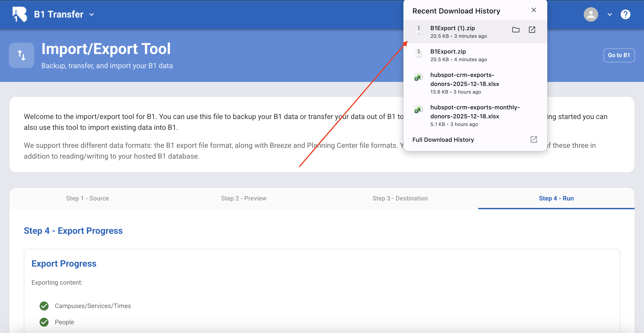644x333 pixels.
Task: Expand the B1 Transfer app dropdown
Action: 92,14
